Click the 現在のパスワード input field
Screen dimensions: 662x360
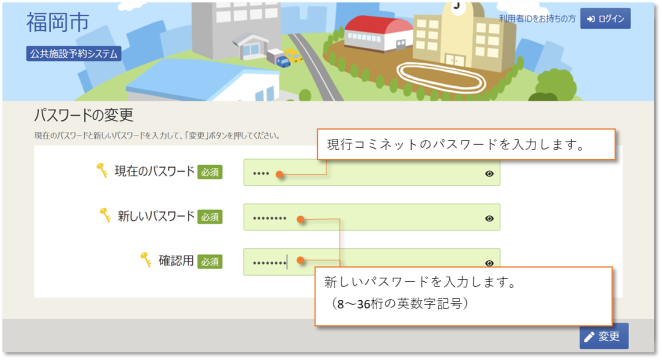pos(372,173)
